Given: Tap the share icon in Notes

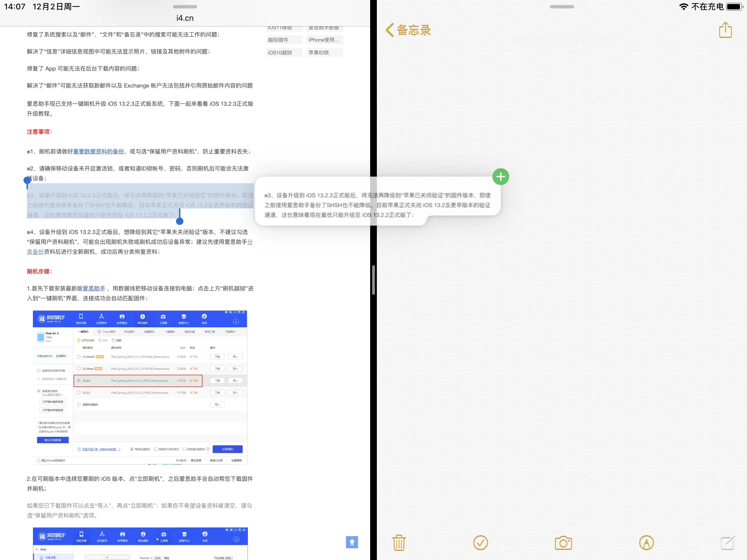Looking at the screenshot, I should (726, 30).
